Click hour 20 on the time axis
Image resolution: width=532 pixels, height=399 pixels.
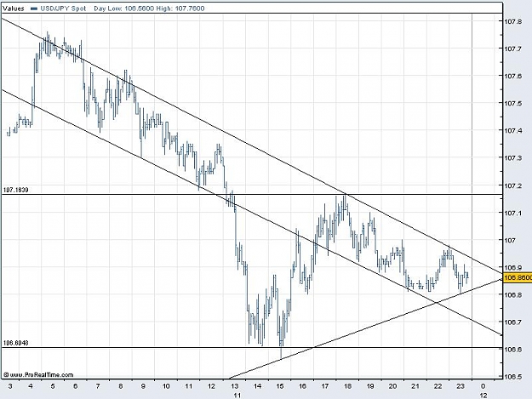point(392,385)
